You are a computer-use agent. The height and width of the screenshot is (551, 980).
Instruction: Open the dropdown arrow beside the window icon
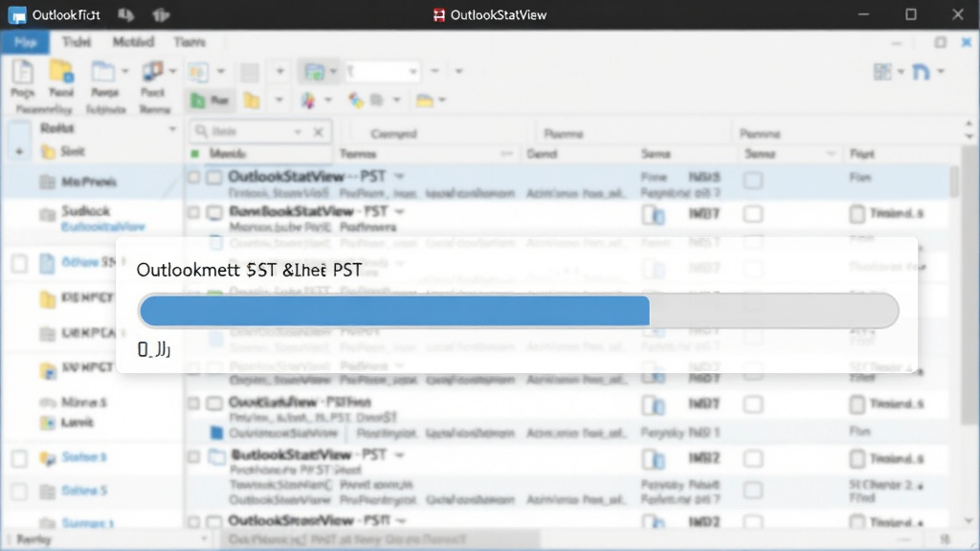[x=124, y=71]
